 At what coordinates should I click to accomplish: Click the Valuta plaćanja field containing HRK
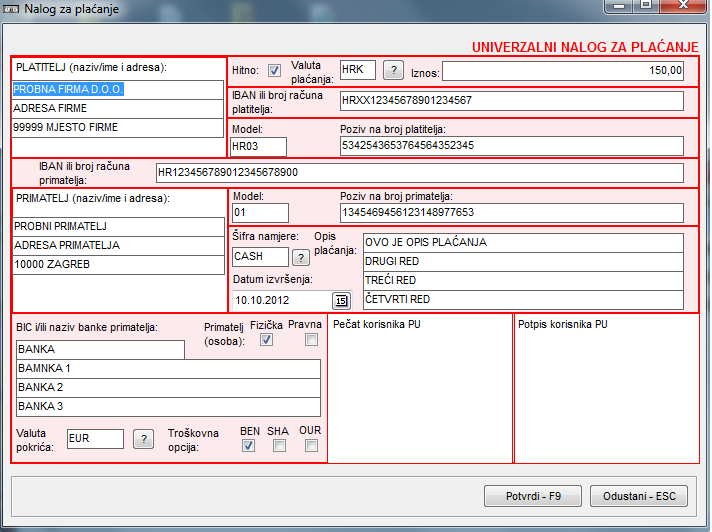tap(358, 70)
